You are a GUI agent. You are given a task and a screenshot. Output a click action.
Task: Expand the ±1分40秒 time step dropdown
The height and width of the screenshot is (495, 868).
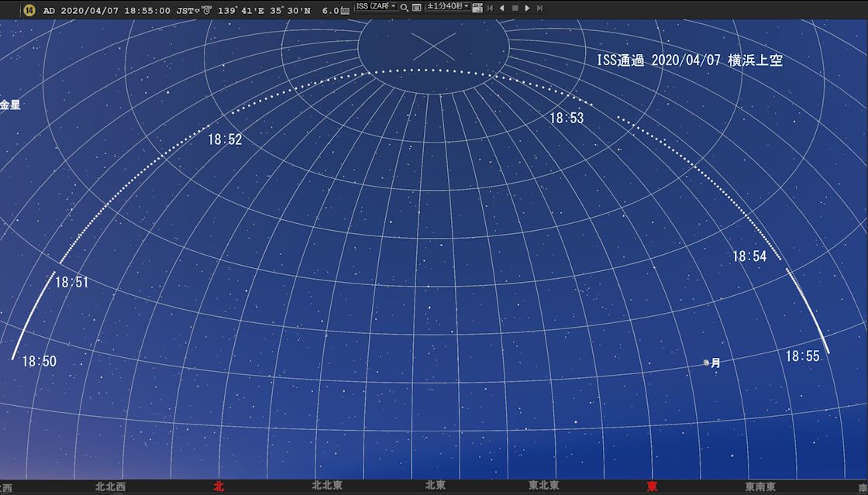[x=449, y=6]
